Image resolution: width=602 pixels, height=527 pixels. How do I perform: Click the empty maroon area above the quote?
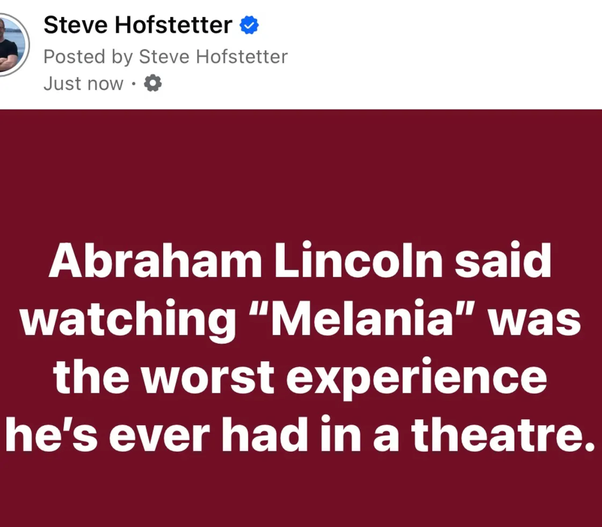click(300, 170)
